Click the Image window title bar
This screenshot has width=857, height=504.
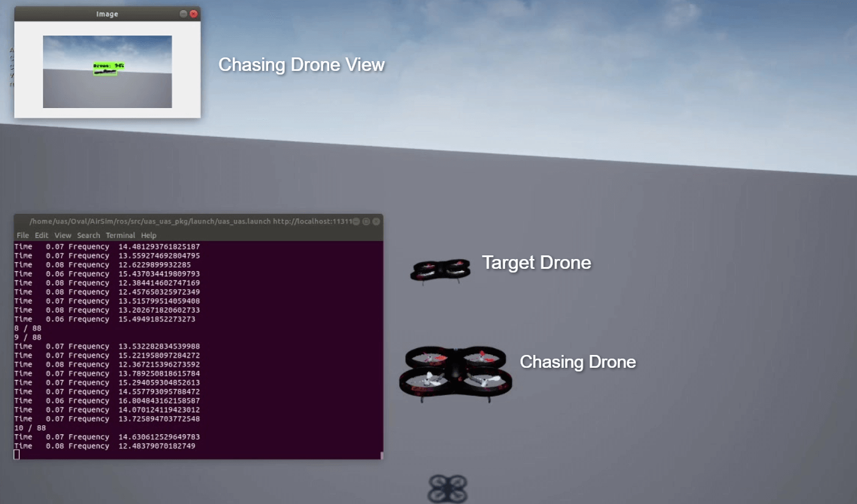click(107, 14)
